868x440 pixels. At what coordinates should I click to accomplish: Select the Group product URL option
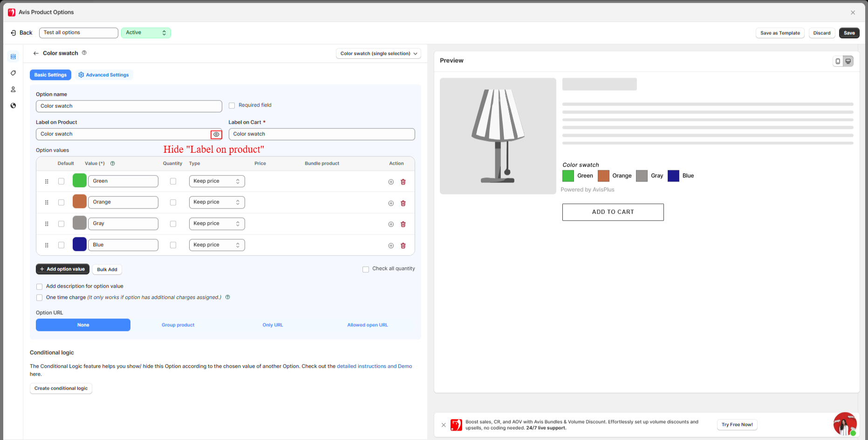(x=178, y=325)
